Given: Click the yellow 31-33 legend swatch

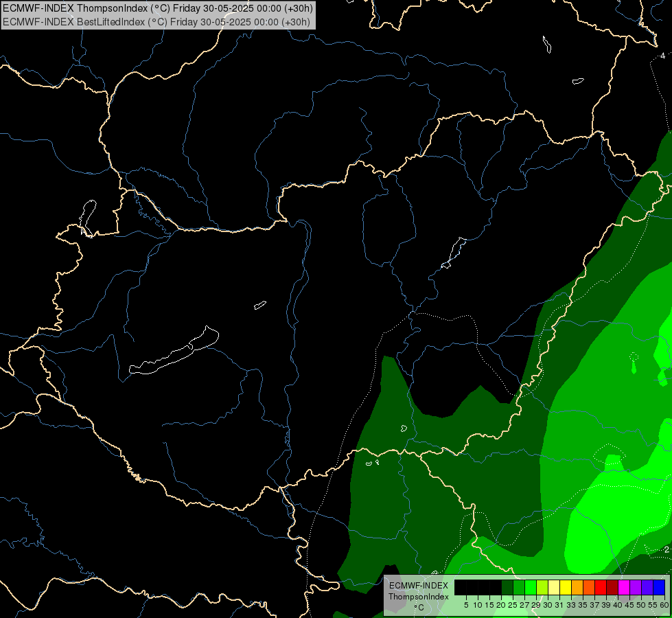Looking at the screenshot, I should [x=566, y=587].
